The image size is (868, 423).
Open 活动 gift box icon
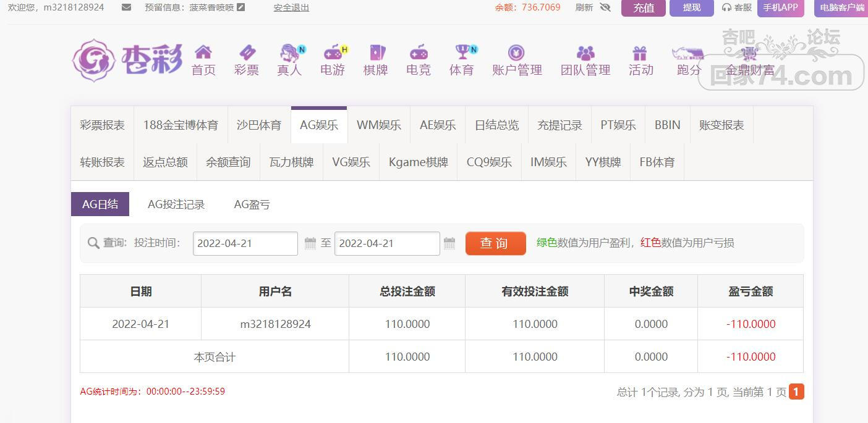[x=639, y=52]
